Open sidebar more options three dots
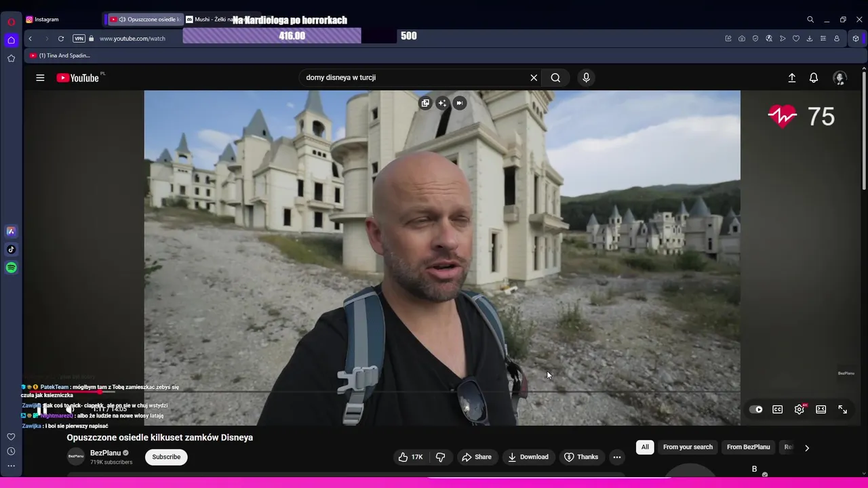This screenshot has height=488, width=868. coord(11,466)
